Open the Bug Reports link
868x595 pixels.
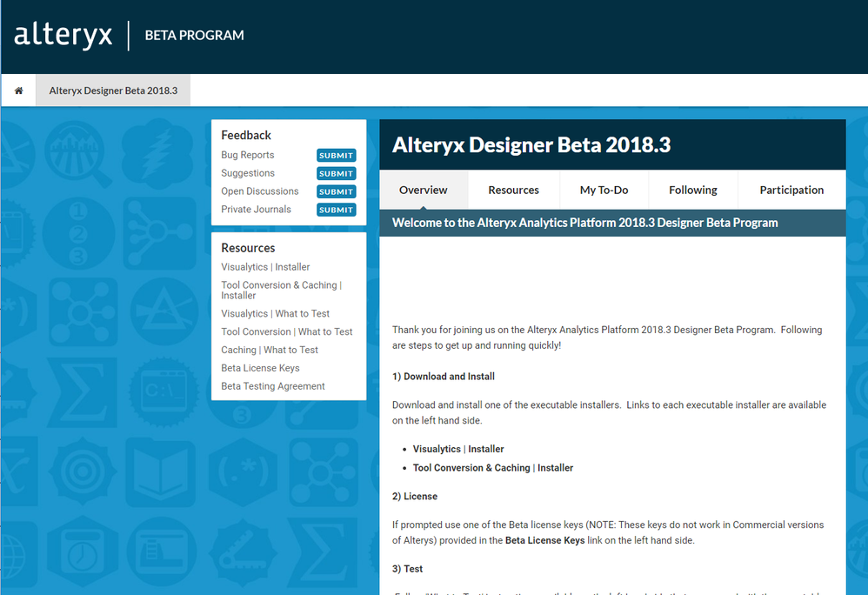pyautogui.click(x=248, y=155)
